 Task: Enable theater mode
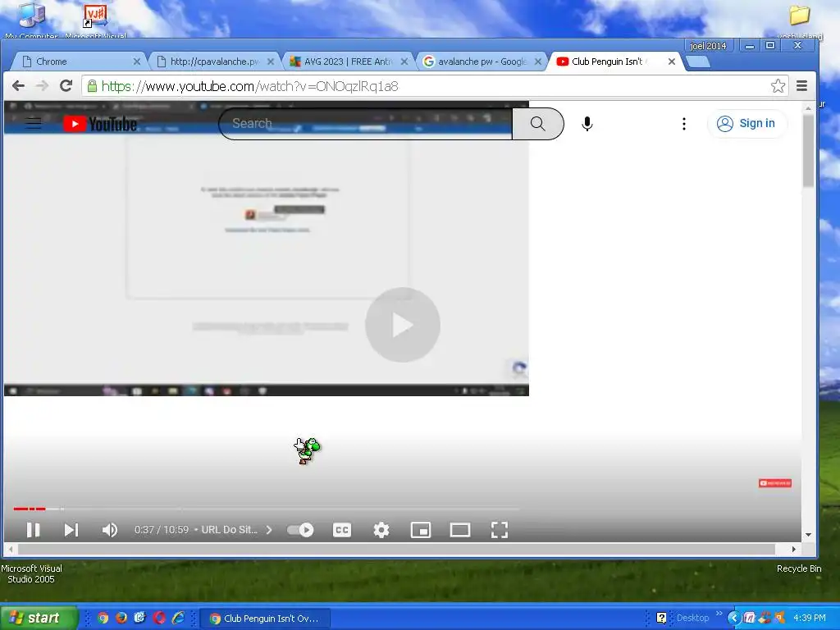coord(459,530)
